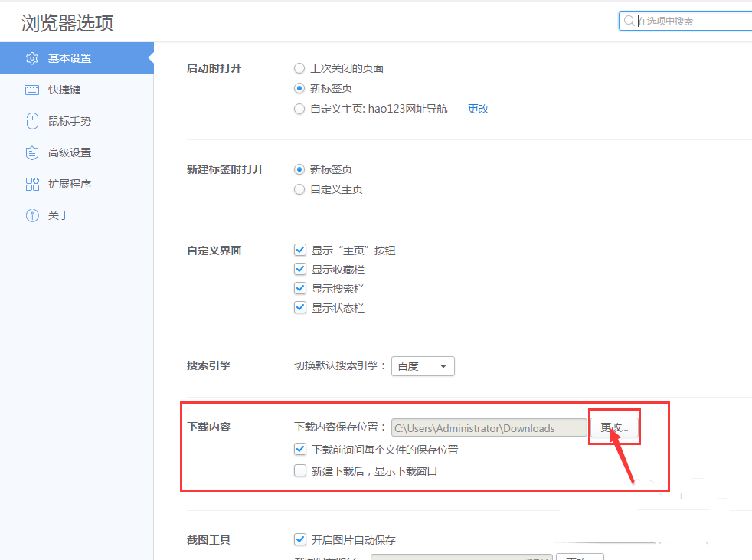Select 自定义主页 for new tabs
The image size is (752, 560).
(299, 189)
